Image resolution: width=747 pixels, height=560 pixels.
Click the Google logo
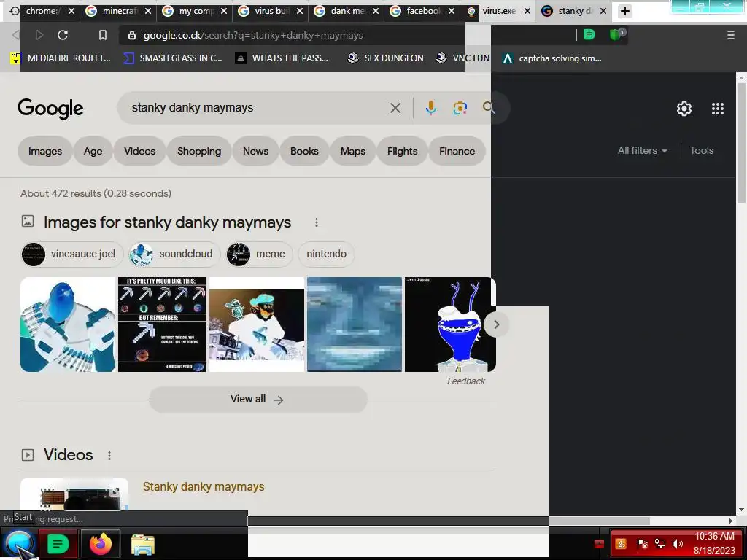click(50, 109)
